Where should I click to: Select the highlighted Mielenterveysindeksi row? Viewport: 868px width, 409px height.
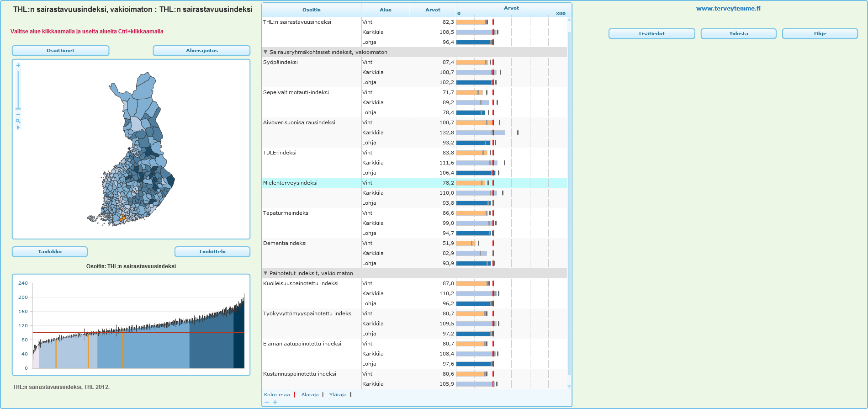pos(414,183)
